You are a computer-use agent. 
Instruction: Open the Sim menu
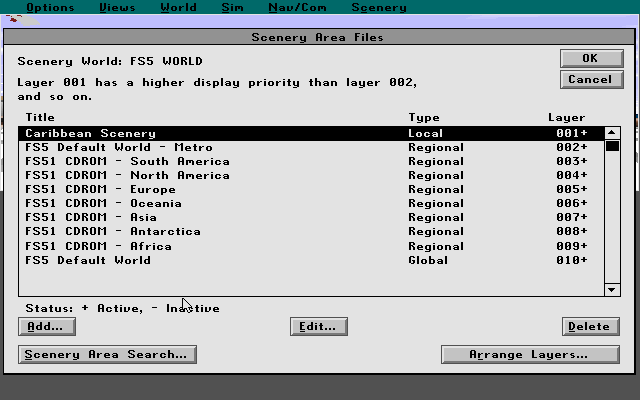232,8
